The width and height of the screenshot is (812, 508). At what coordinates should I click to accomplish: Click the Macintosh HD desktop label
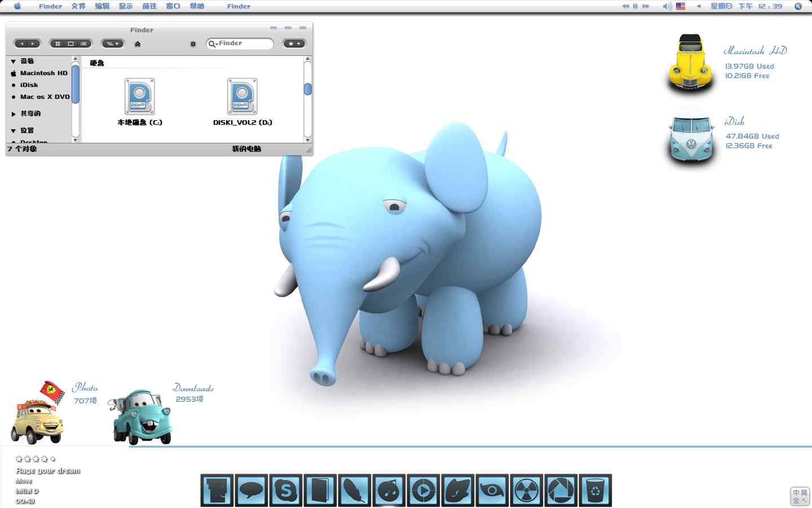(x=755, y=51)
